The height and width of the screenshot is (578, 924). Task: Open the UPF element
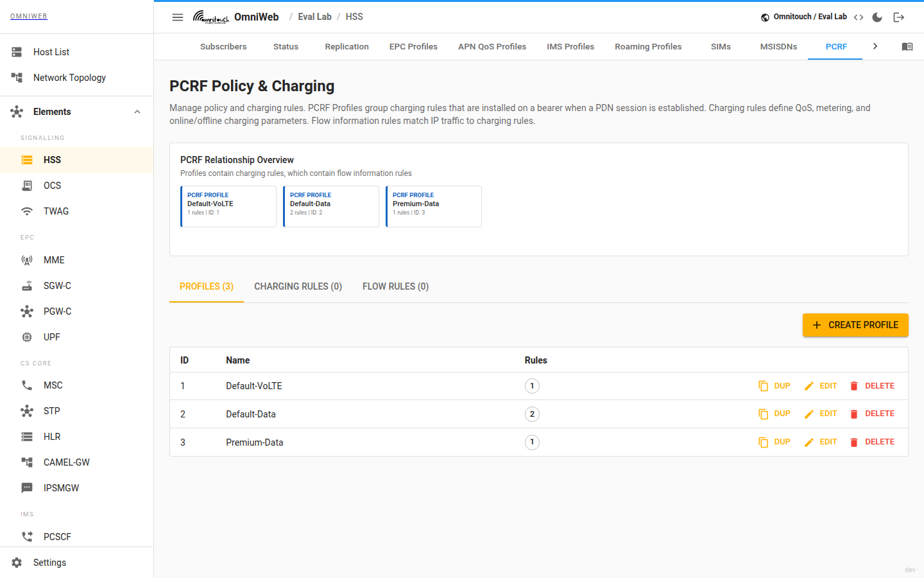click(77, 337)
